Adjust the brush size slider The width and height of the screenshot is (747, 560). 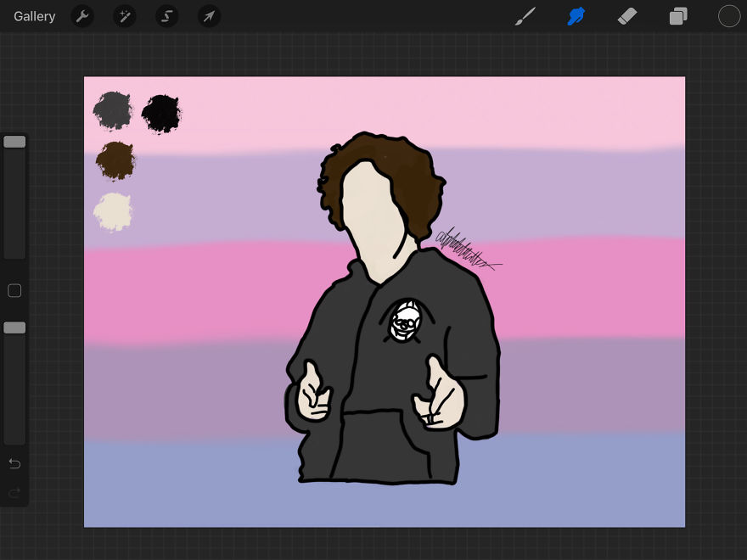14,141
